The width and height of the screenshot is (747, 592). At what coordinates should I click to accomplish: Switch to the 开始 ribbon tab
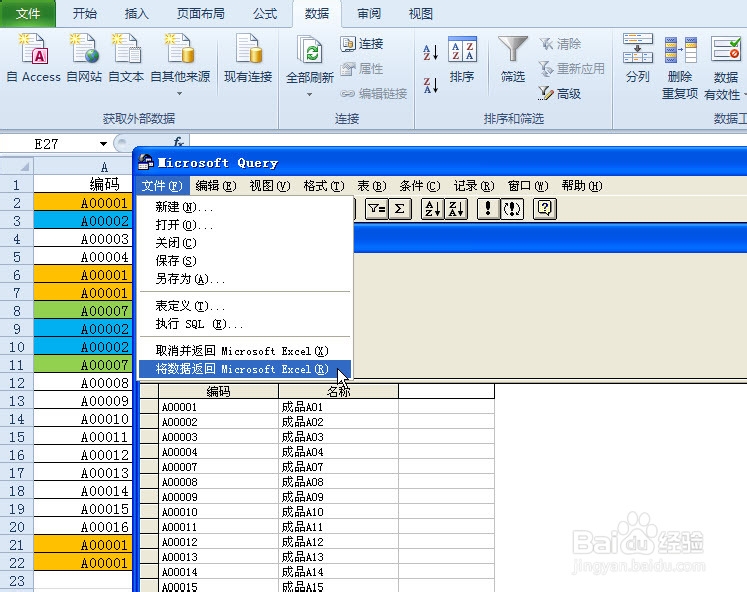(x=85, y=13)
